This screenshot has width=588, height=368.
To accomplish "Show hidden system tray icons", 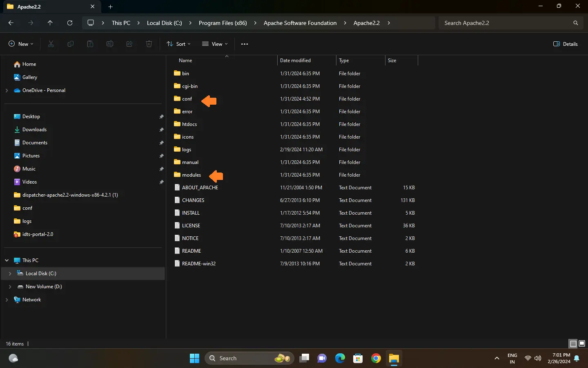I will point(497,358).
